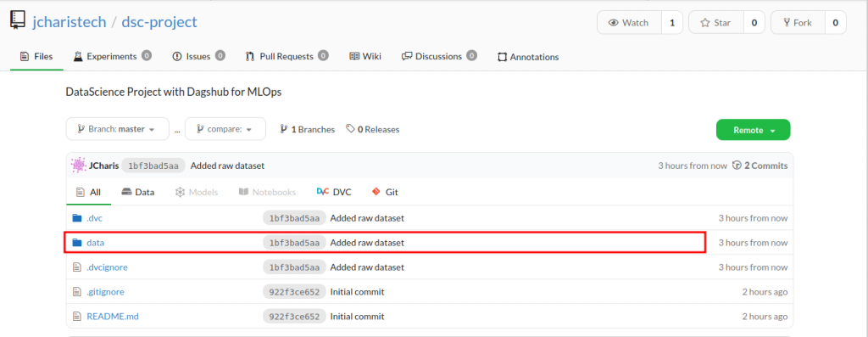The height and width of the screenshot is (337, 868).
Task: Click 2 hours ago timestamp in README.md row
Action: click(x=765, y=317)
